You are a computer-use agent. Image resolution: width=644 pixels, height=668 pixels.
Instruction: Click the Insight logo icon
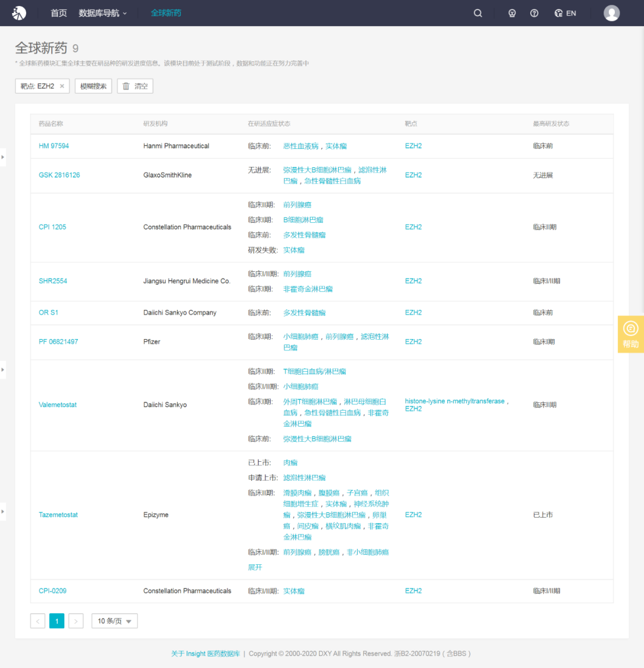[18, 13]
